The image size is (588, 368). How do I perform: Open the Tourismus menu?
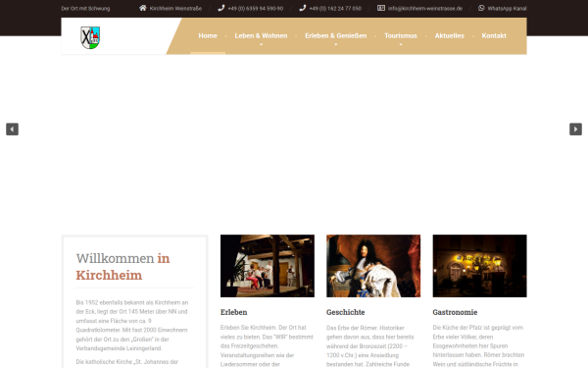click(401, 35)
